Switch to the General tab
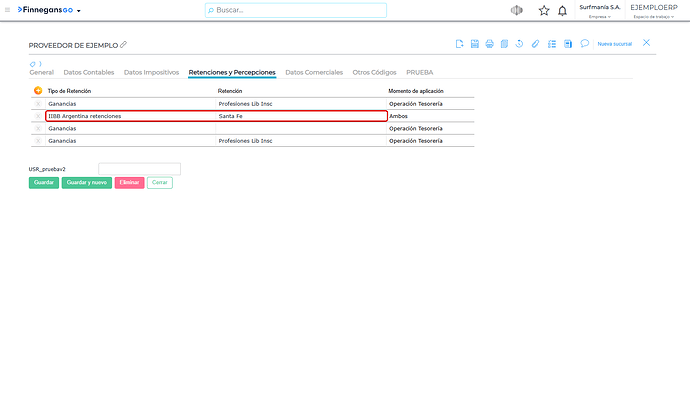 coord(41,72)
